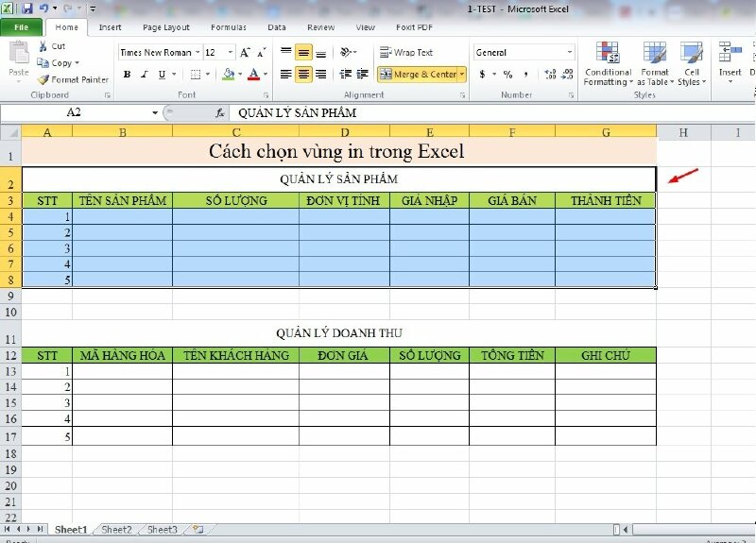The image size is (756, 543).
Task: Switch to the Page Layout tab
Action: [166, 27]
